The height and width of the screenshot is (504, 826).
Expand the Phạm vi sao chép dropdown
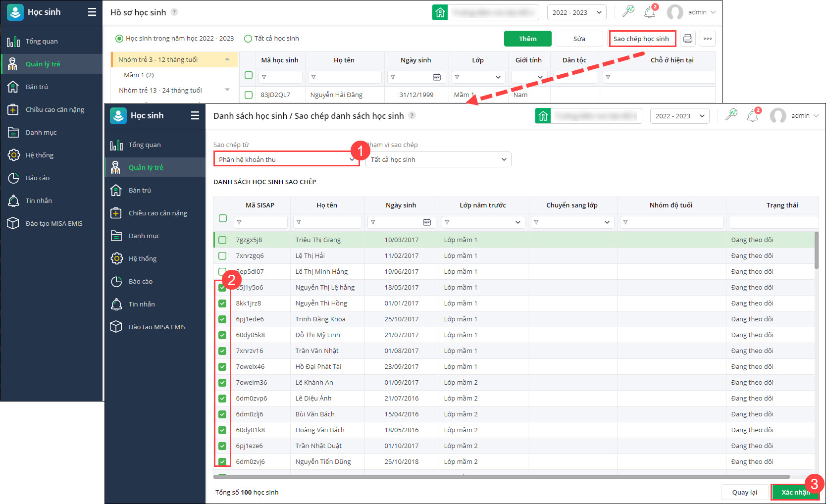(x=438, y=159)
